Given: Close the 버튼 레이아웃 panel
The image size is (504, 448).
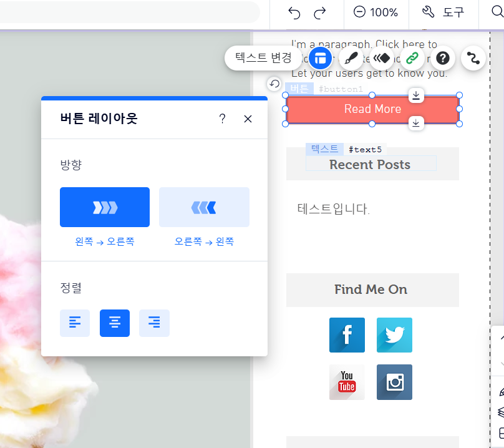Looking at the screenshot, I should tap(248, 119).
